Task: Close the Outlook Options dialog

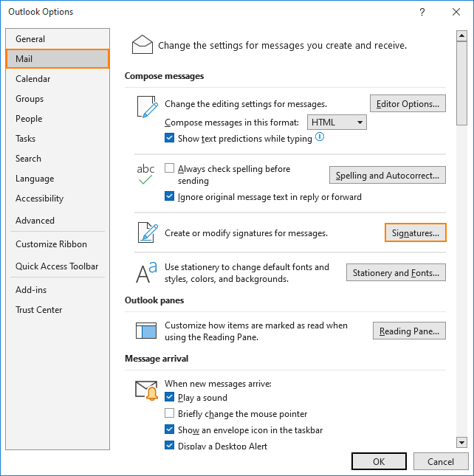Action: [456, 12]
